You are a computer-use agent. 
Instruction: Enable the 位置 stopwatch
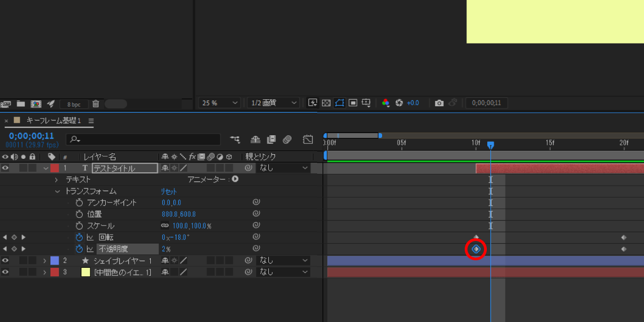79,214
